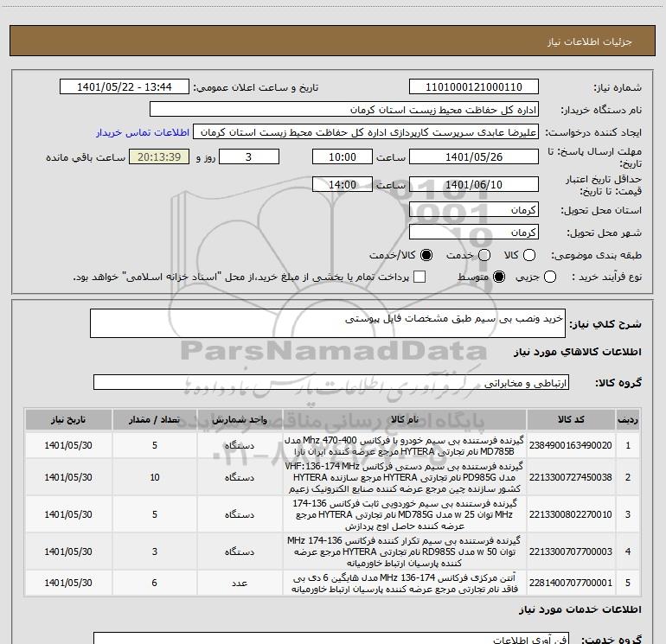Click the اطلاعات کالاهای مورد نیاز heading
Image resolution: width=666 pixels, height=644 pixels.
[x=578, y=352]
